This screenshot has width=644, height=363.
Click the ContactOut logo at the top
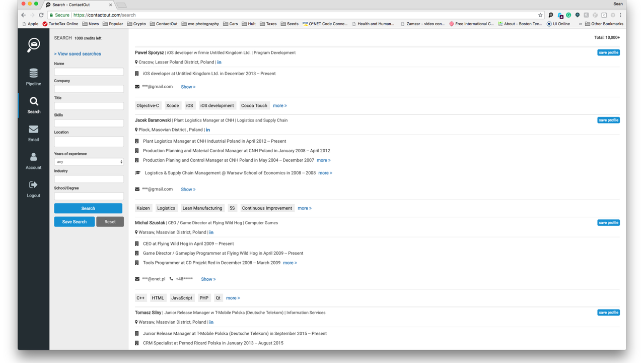(33, 45)
